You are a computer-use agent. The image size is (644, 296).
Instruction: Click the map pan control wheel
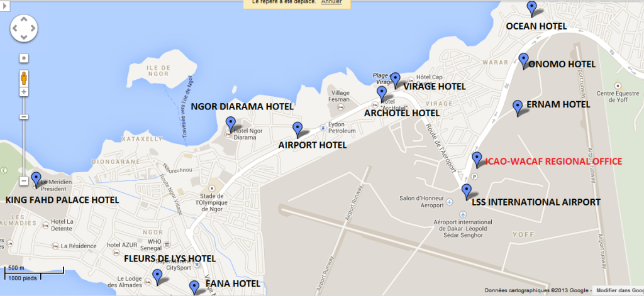(24, 28)
